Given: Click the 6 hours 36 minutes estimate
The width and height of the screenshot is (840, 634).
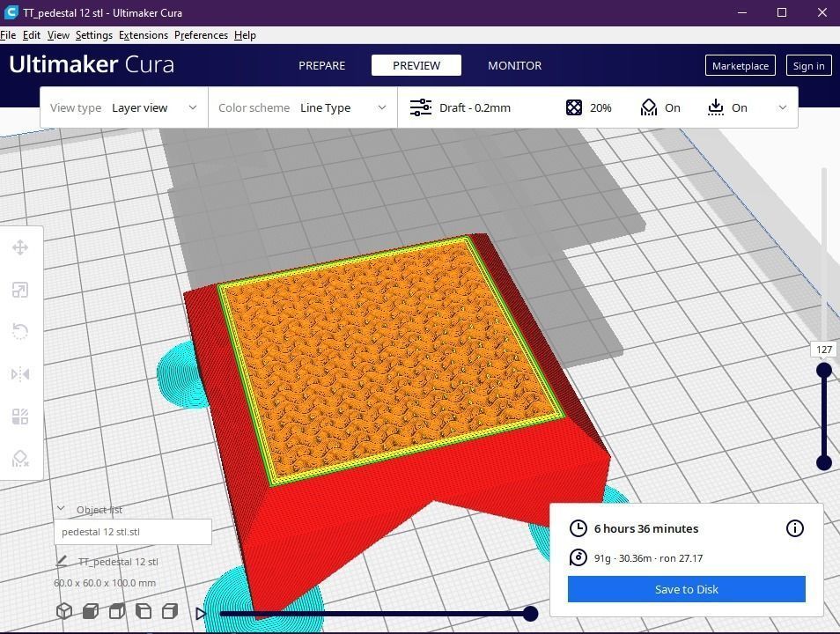Looking at the screenshot, I should point(646,528).
